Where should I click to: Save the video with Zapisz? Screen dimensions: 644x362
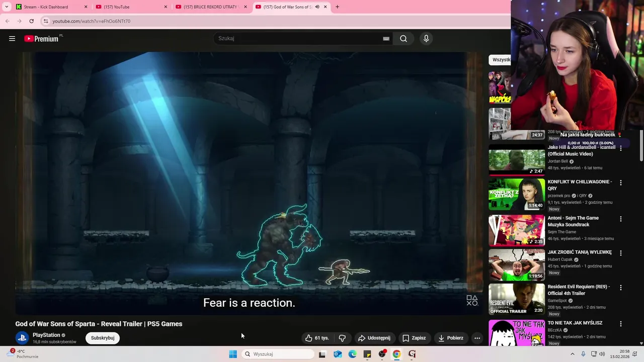point(414,338)
